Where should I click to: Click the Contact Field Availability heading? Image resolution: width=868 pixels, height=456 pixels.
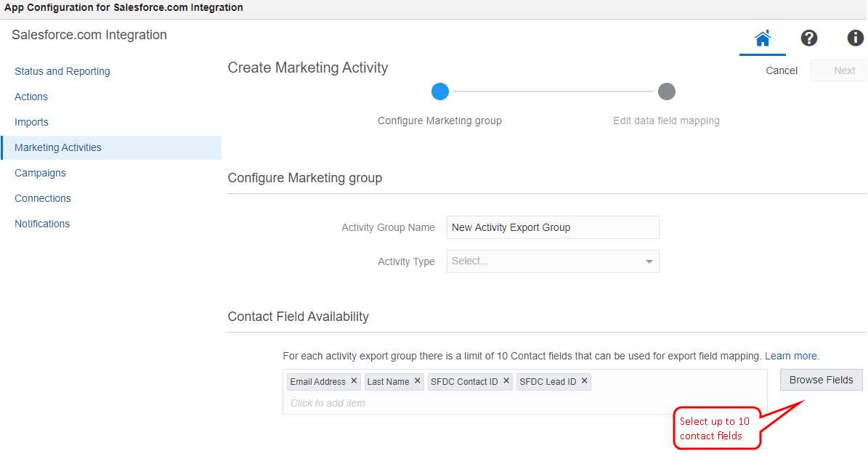[298, 317]
